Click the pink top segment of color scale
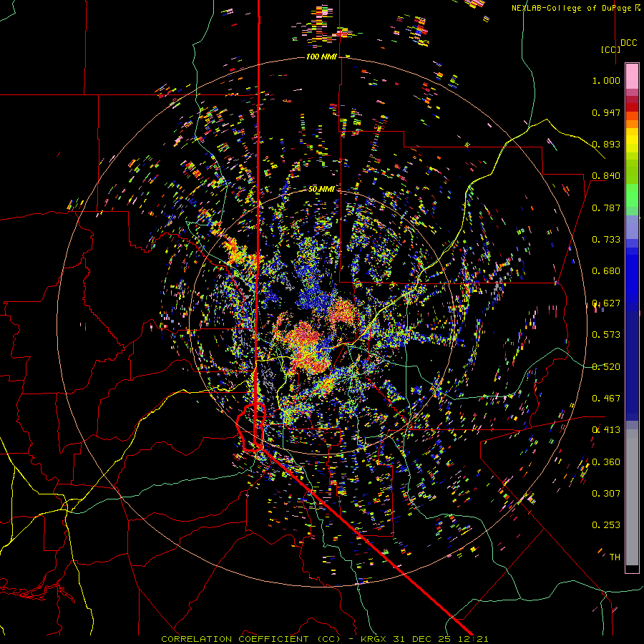 632,76
